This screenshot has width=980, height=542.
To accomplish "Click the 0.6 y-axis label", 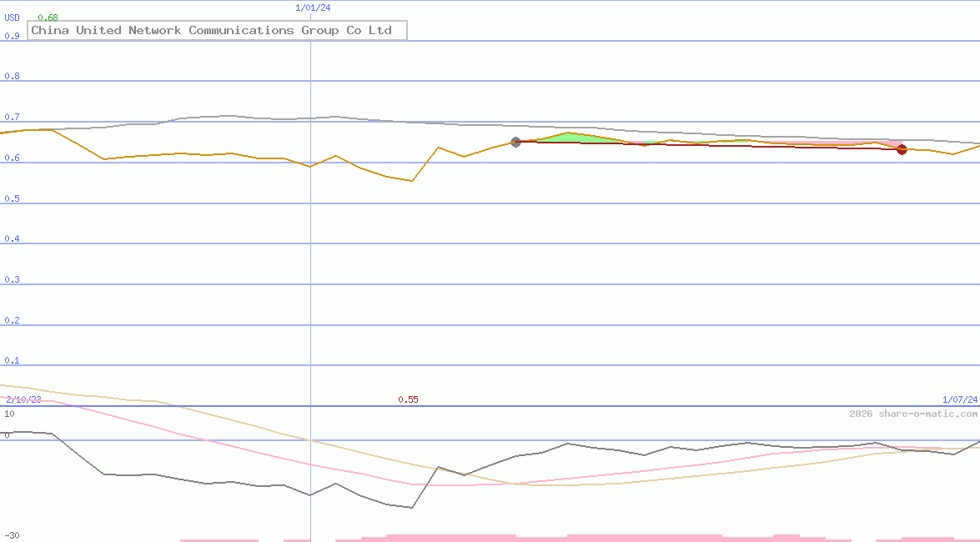I will (12, 158).
